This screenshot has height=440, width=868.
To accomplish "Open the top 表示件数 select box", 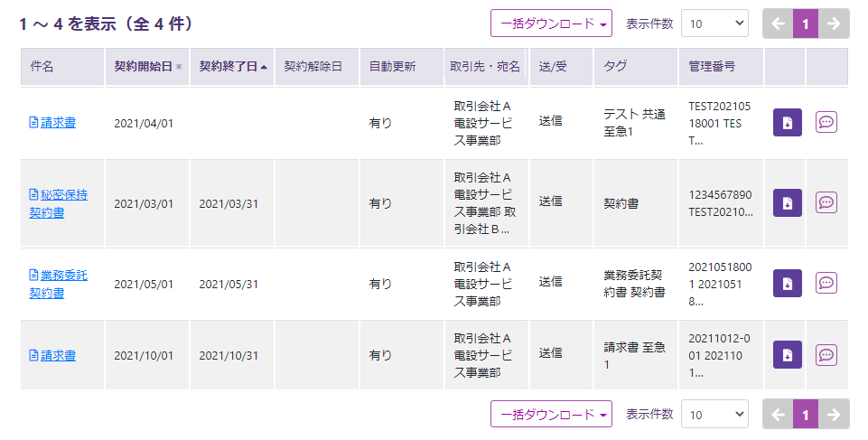I will (x=714, y=23).
